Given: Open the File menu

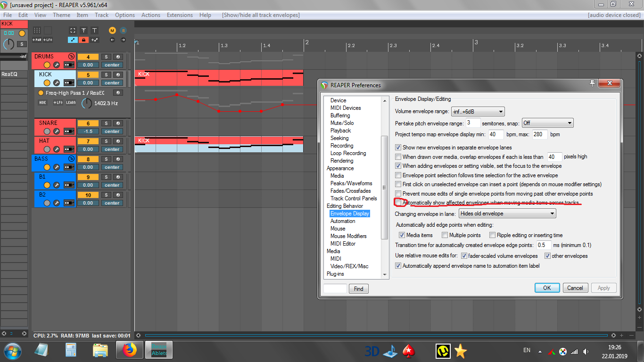Looking at the screenshot, I should pyautogui.click(x=8, y=15).
